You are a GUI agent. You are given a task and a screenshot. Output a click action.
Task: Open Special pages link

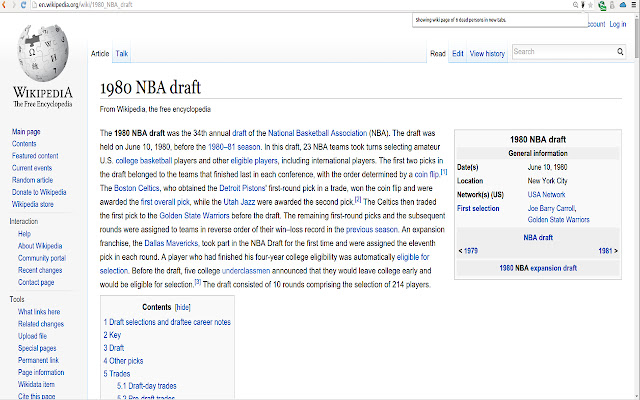[x=37, y=348]
